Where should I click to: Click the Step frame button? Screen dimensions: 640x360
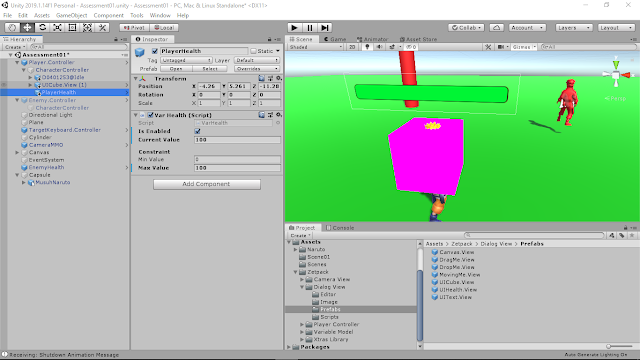click(325, 27)
